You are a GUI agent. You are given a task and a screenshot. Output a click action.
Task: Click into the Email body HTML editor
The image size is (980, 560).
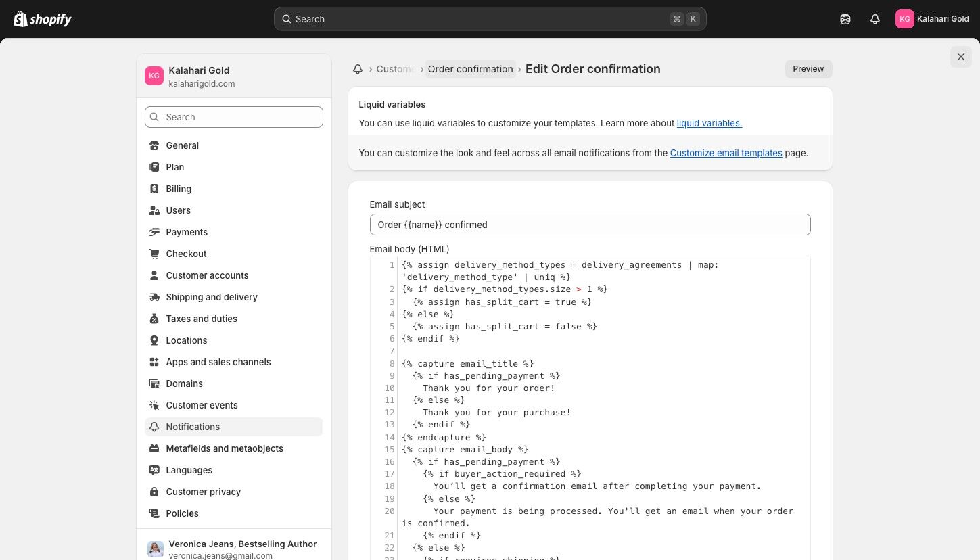590,408
